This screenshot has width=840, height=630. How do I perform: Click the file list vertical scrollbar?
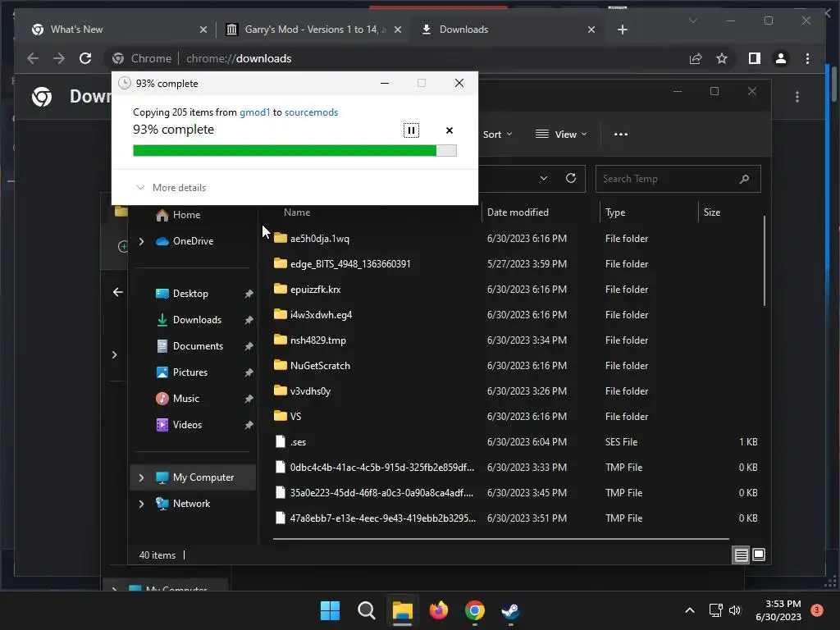pyautogui.click(x=764, y=261)
